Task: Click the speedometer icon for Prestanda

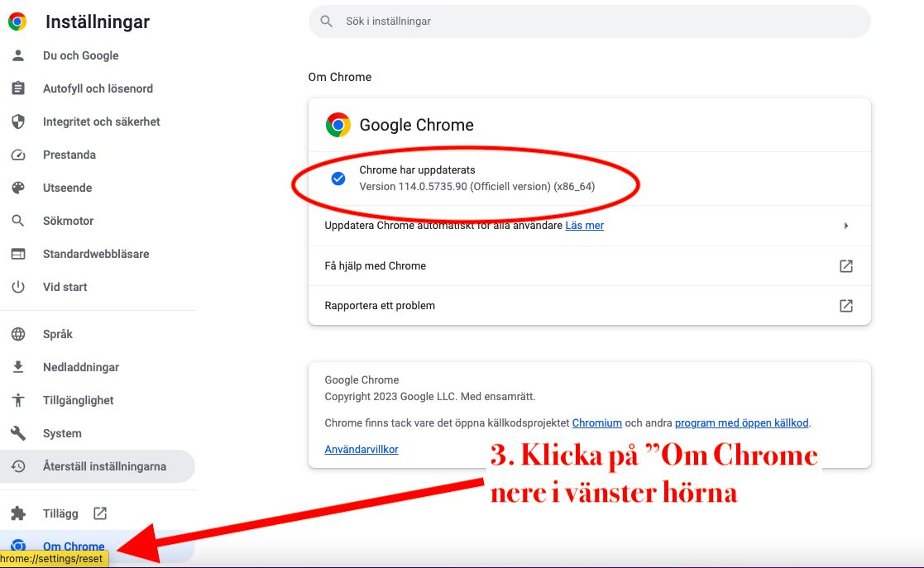Action: point(18,155)
